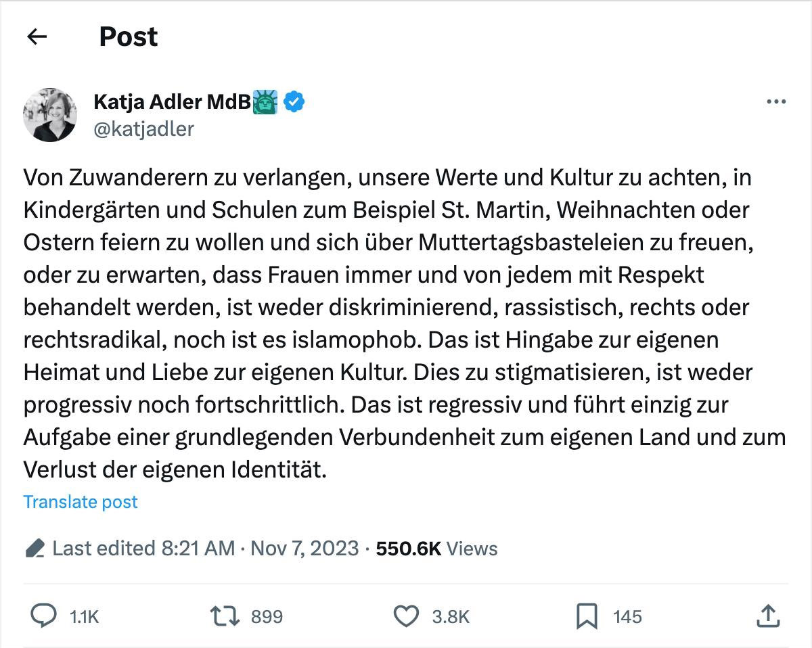Click the Post header title
Viewport: 812px width, 648px height.
point(129,37)
